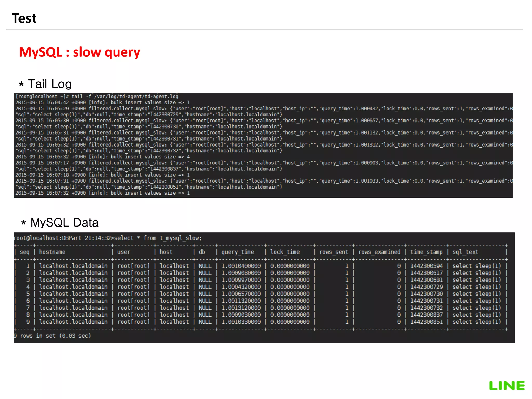
Task: Click time_stamp value 1442300617
Action: (x=427, y=273)
